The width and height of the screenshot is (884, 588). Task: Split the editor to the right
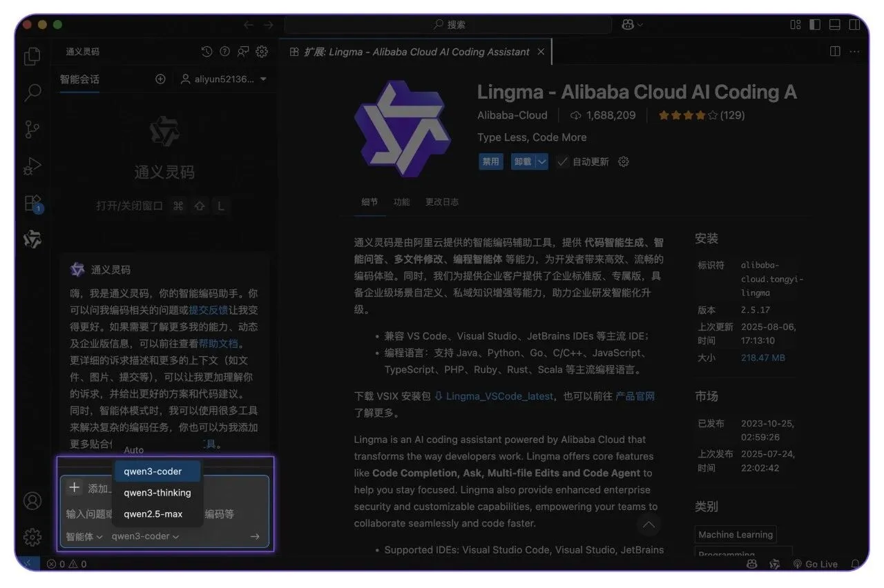[835, 52]
